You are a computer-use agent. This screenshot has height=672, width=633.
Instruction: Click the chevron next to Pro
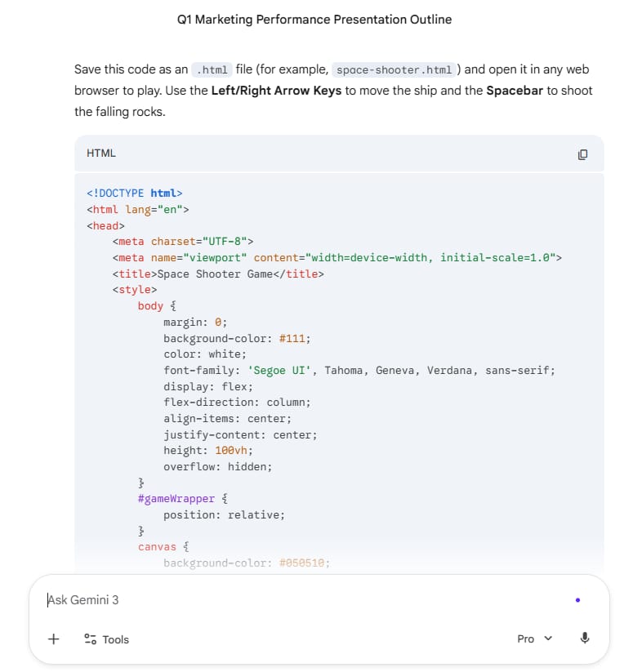tap(547, 639)
